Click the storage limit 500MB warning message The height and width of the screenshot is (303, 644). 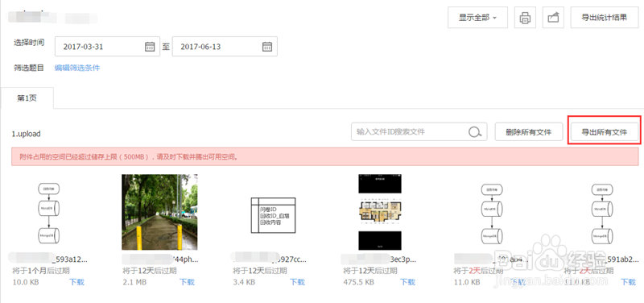coord(325,156)
